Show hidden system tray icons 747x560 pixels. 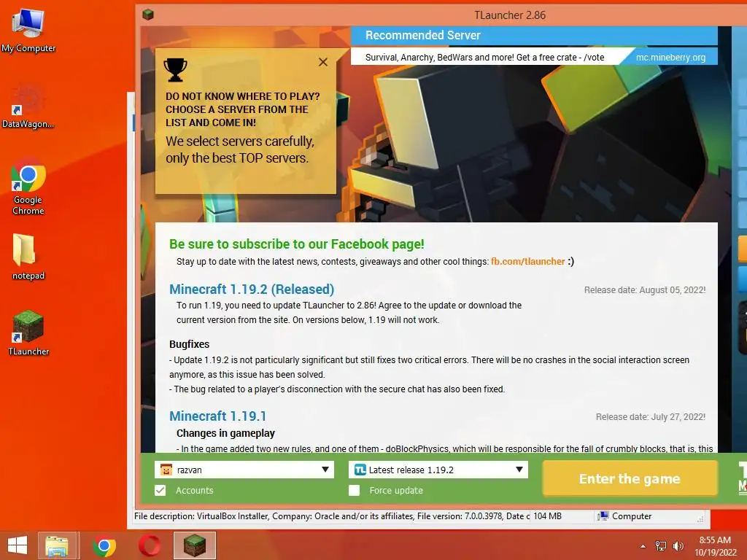(x=643, y=546)
